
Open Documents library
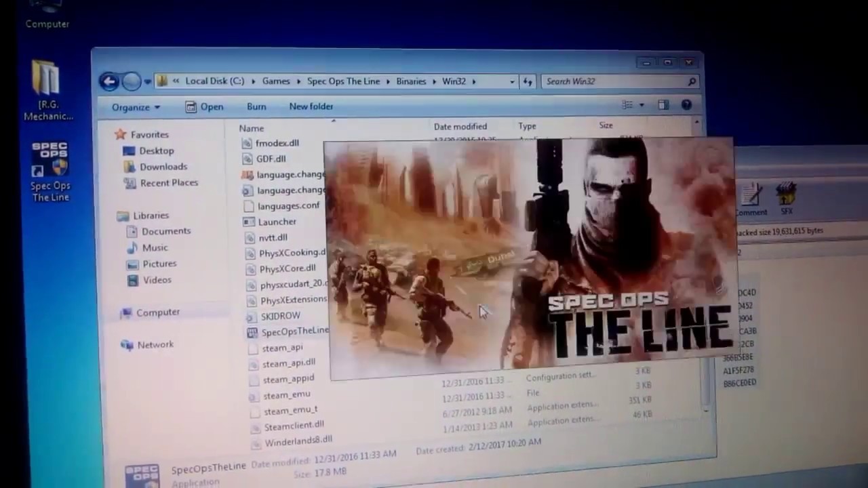158,231
